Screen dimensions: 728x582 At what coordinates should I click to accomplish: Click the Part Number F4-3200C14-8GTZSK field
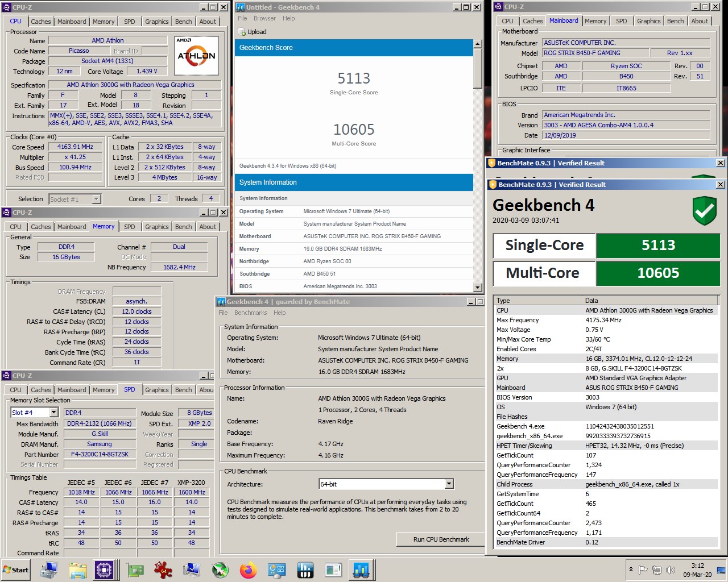100,454
